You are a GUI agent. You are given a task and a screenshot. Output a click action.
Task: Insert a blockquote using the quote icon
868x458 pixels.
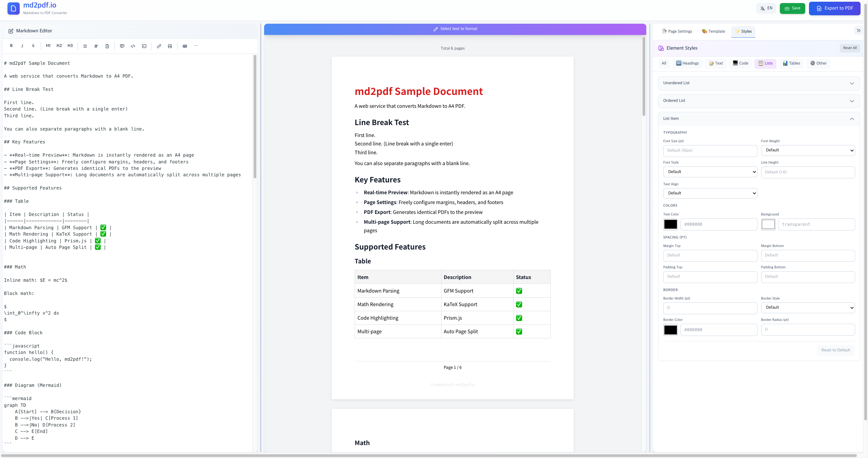pos(122,46)
